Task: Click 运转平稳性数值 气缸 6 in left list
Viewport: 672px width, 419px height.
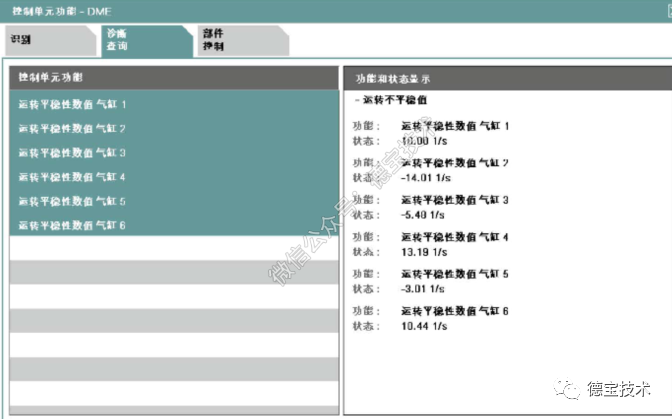Action: tap(72, 225)
